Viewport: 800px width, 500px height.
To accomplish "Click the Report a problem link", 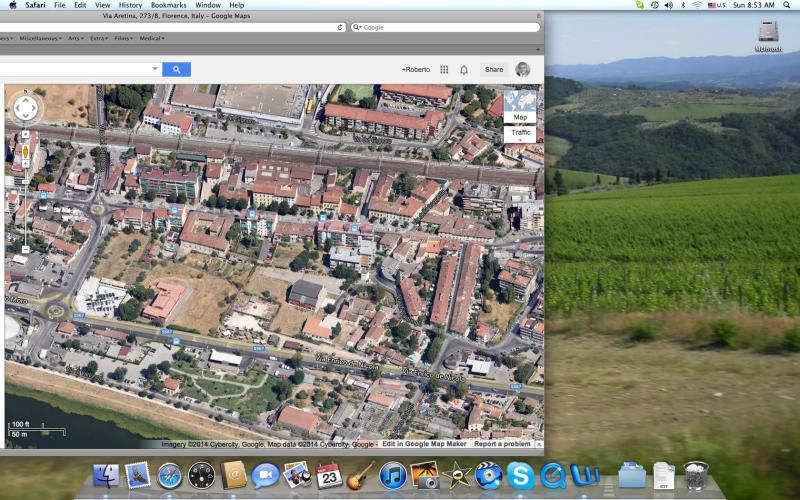I will tap(502, 444).
